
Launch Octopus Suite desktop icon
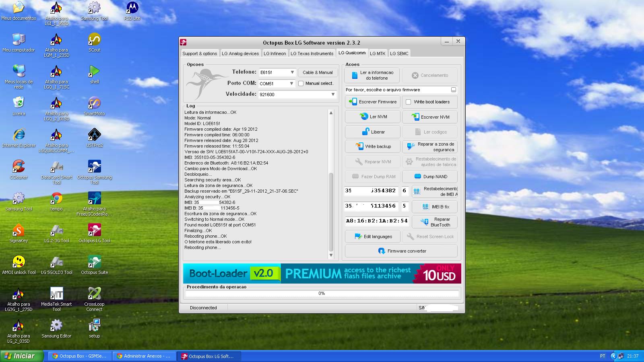pyautogui.click(x=95, y=265)
